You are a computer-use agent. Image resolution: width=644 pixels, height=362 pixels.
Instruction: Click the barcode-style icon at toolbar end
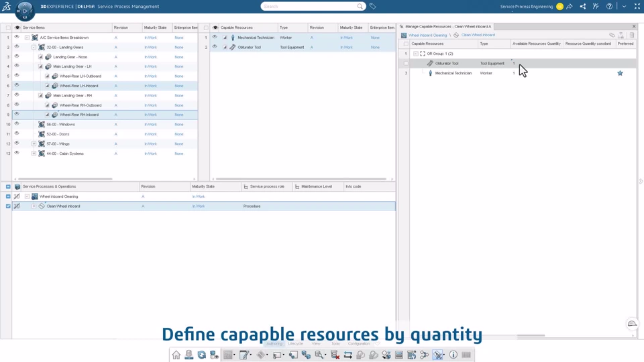pyautogui.click(x=466, y=355)
